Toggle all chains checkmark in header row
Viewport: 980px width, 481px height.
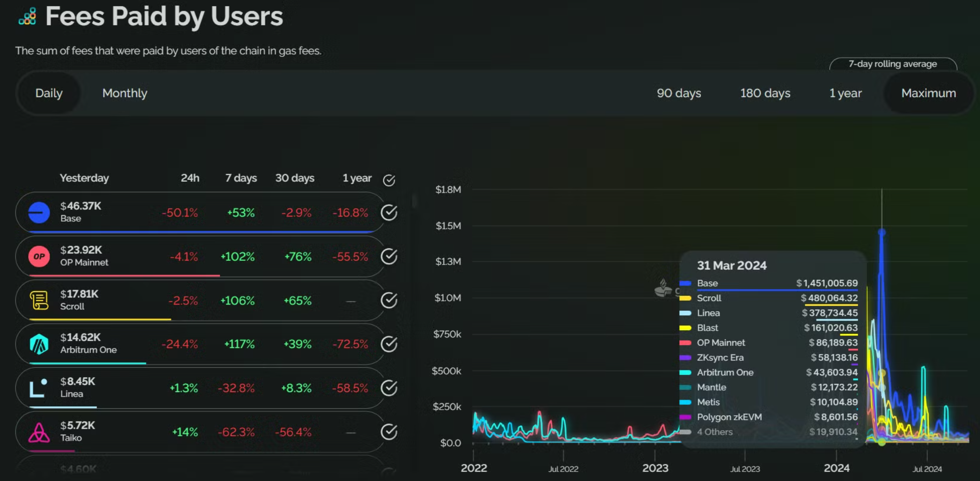coord(389,180)
